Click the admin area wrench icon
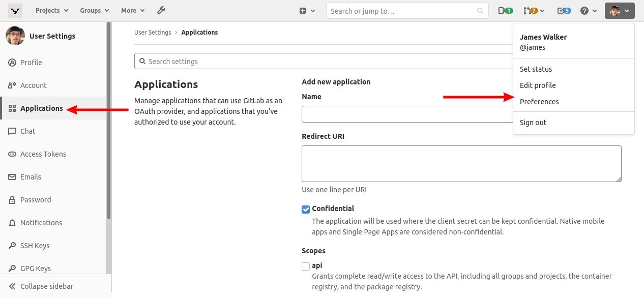644x298 pixels. point(161,10)
